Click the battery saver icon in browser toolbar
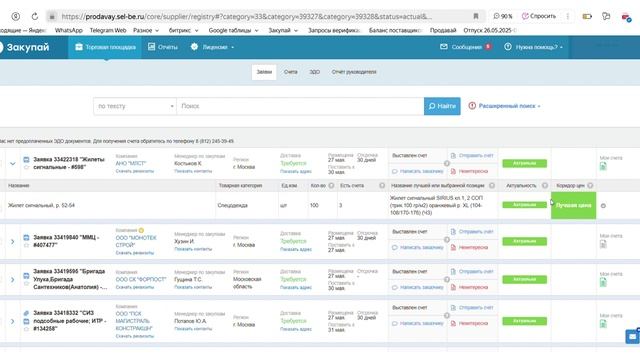The height and width of the screenshot is (360, 640). tap(587, 16)
